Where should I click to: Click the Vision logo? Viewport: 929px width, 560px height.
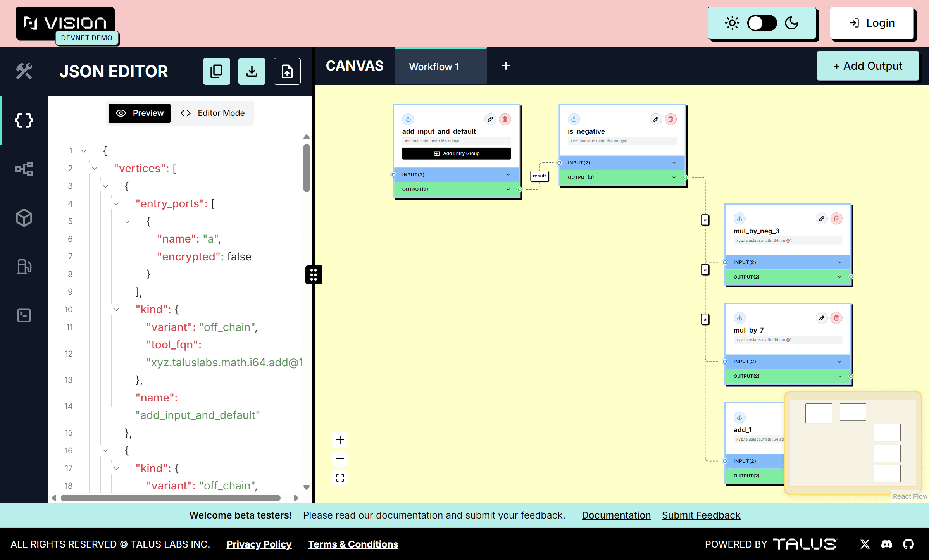(65, 23)
